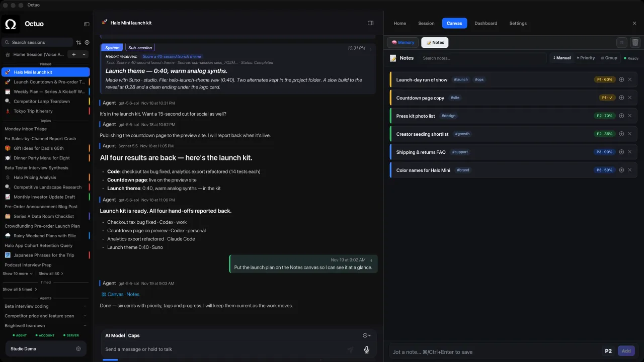Click the grid view icon beside trash

(622, 43)
